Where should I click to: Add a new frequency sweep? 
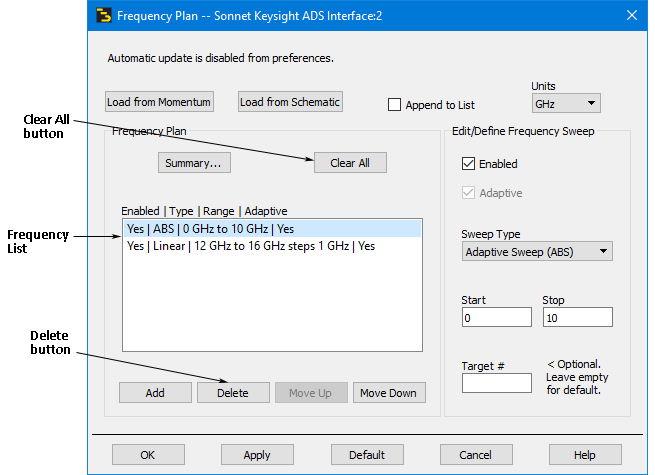tap(155, 393)
